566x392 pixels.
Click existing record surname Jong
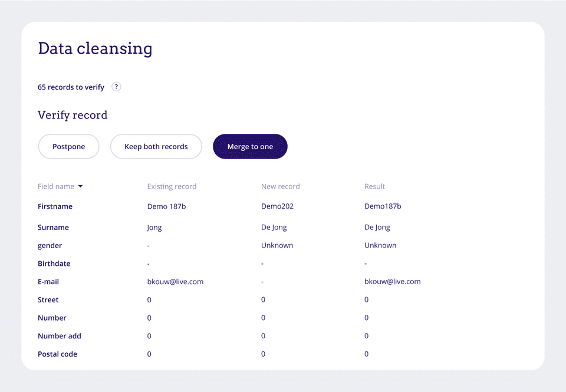coord(154,228)
